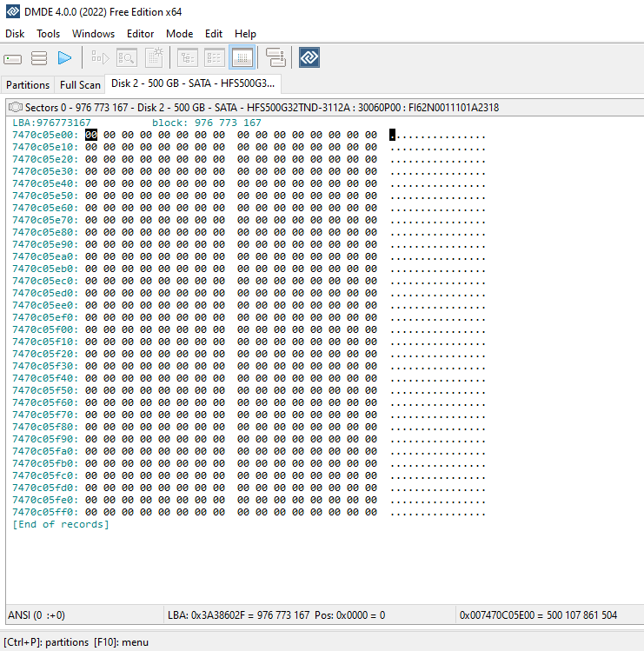Click the disk icon beside Sectors header
This screenshot has width=644, height=651.
point(16,107)
